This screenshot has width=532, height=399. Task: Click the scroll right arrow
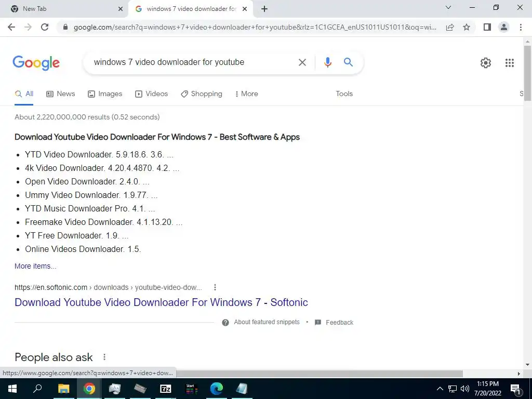click(x=518, y=374)
